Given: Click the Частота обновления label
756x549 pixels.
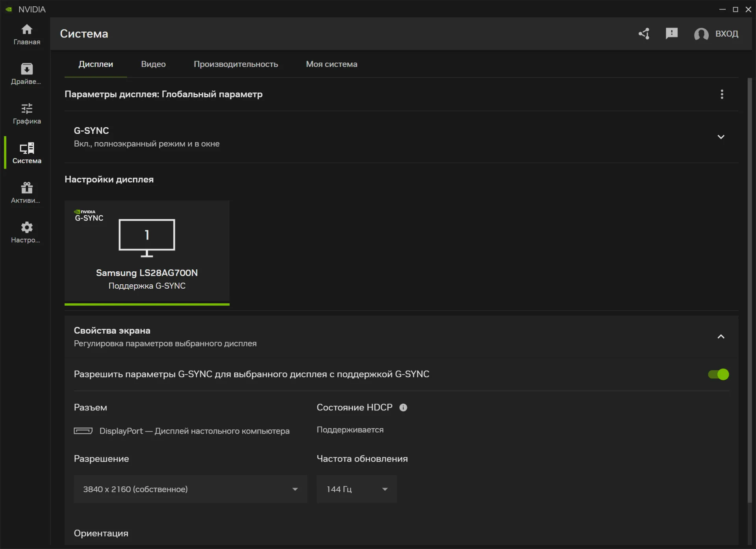Looking at the screenshot, I should (362, 459).
